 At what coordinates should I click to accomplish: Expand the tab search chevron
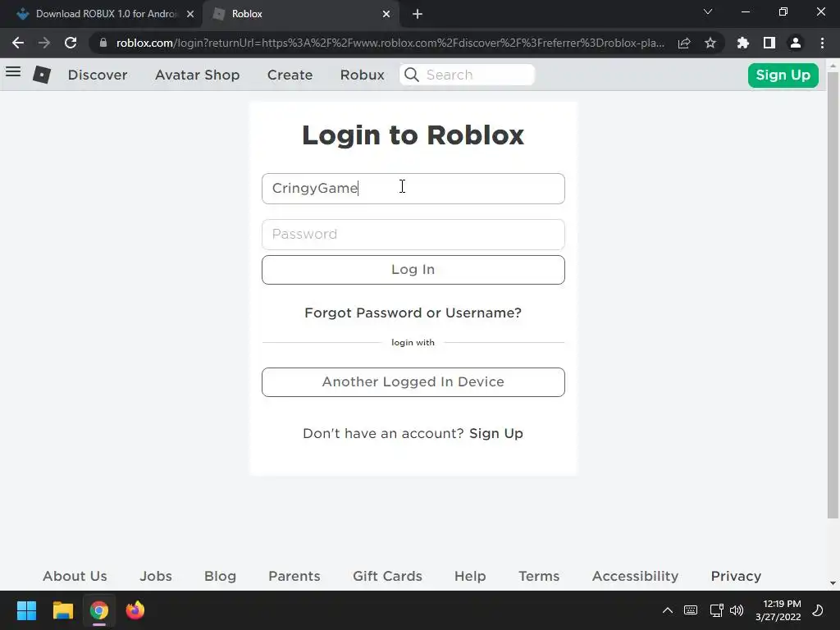coord(708,11)
